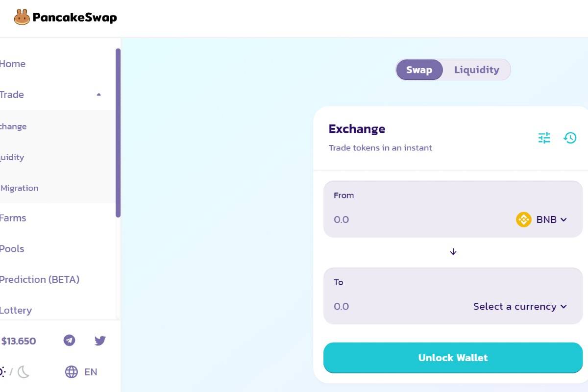Viewport: 588px width, 392px height.
Task: View recent transactions history icon
Action: pyautogui.click(x=570, y=138)
